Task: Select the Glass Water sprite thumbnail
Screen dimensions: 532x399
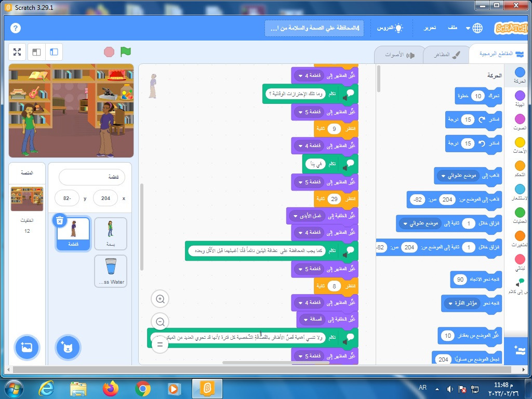Action: point(111,271)
